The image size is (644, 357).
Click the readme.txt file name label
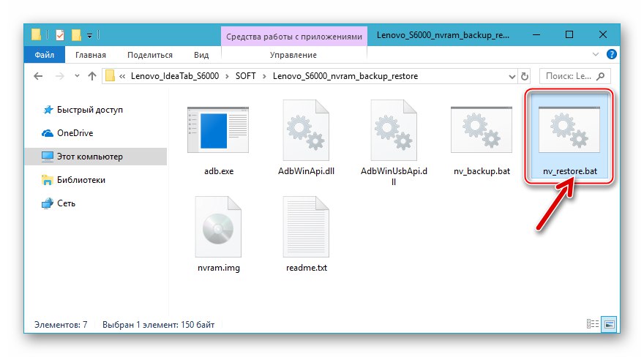click(307, 268)
